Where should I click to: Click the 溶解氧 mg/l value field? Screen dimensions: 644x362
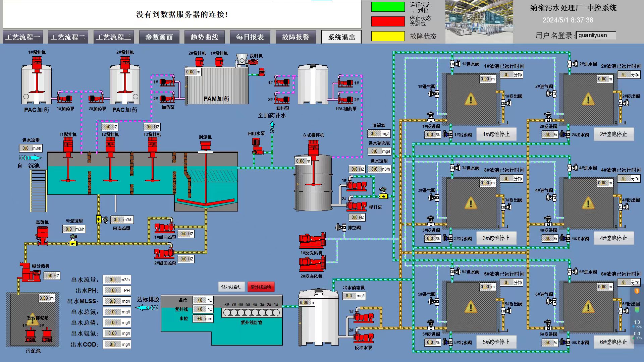coord(379,133)
